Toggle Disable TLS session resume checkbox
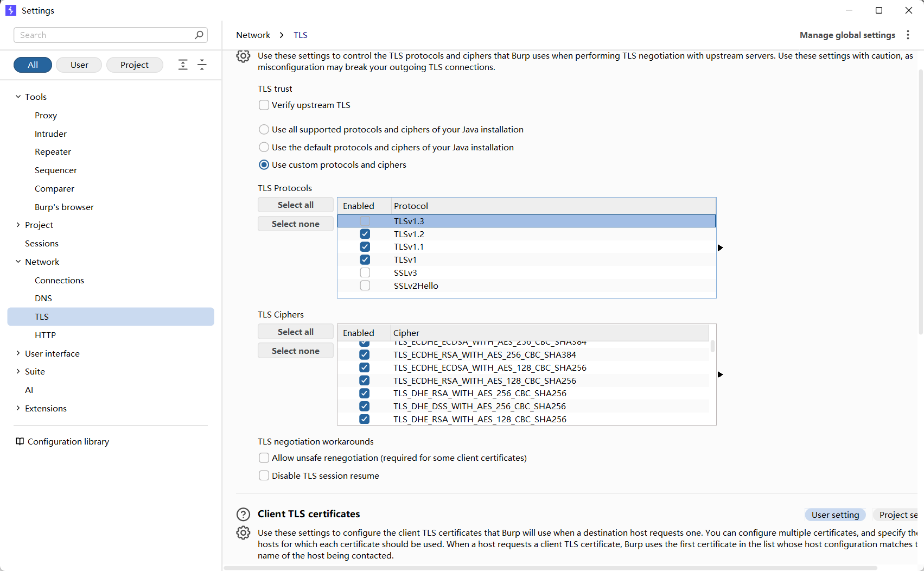The image size is (924, 571). (264, 475)
